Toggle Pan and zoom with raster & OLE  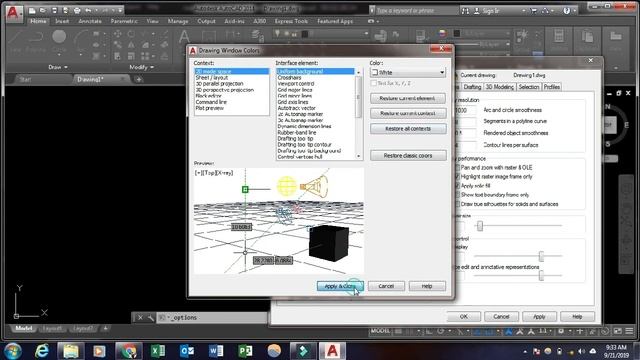pos(457,167)
